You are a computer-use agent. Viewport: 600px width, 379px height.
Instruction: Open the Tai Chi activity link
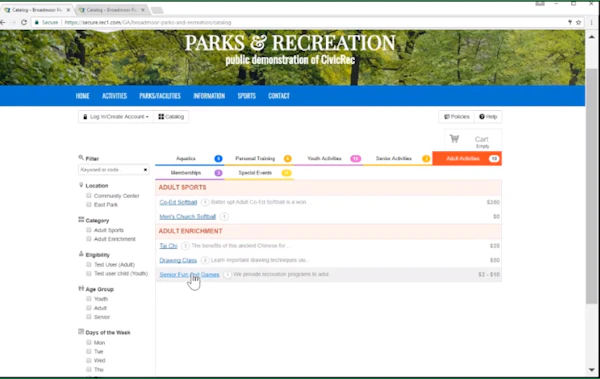[168, 246]
